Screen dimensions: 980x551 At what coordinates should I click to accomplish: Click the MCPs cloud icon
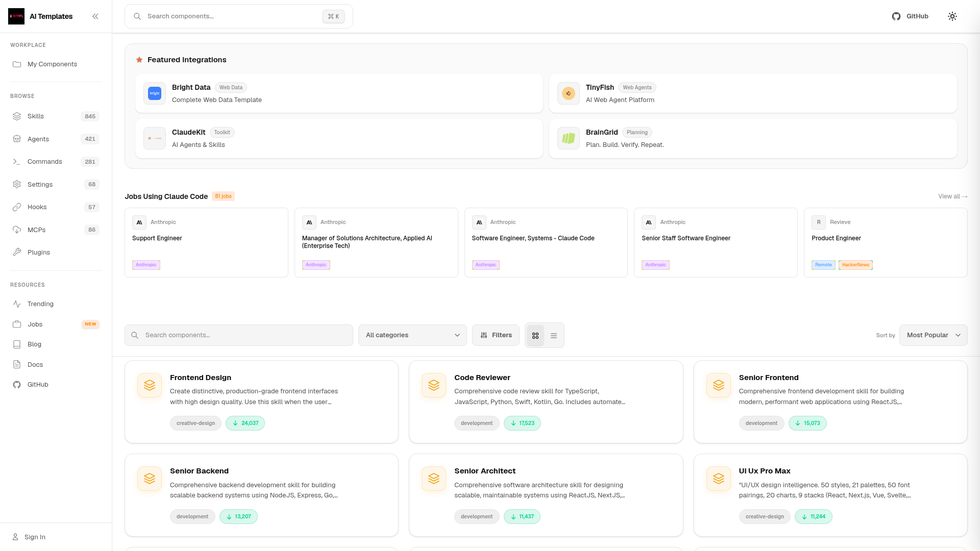17,230
